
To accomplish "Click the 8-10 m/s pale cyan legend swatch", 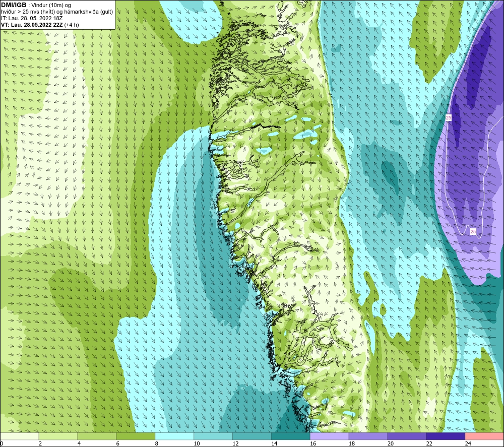I will tap(174, 436).
